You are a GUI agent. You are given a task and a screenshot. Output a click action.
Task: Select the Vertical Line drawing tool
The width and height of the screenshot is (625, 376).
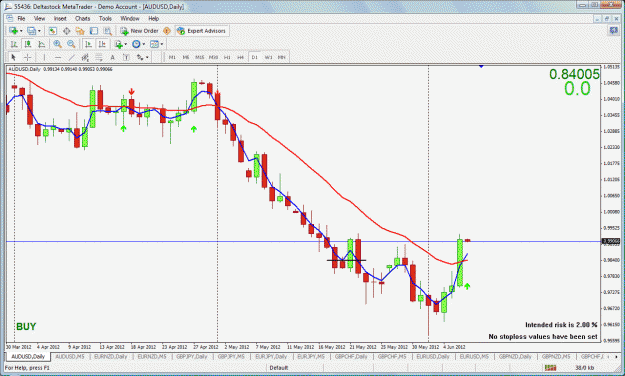pos(44,57)
